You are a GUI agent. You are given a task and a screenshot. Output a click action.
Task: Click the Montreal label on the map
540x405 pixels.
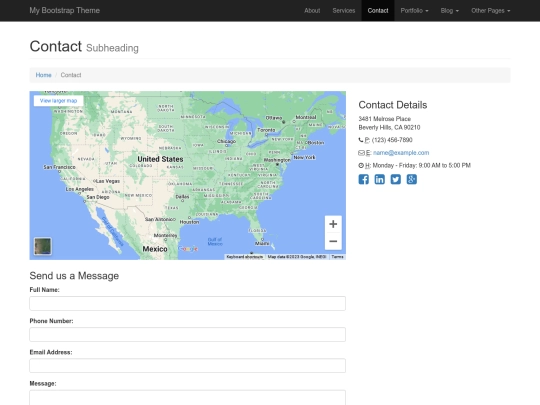[305, 117]
